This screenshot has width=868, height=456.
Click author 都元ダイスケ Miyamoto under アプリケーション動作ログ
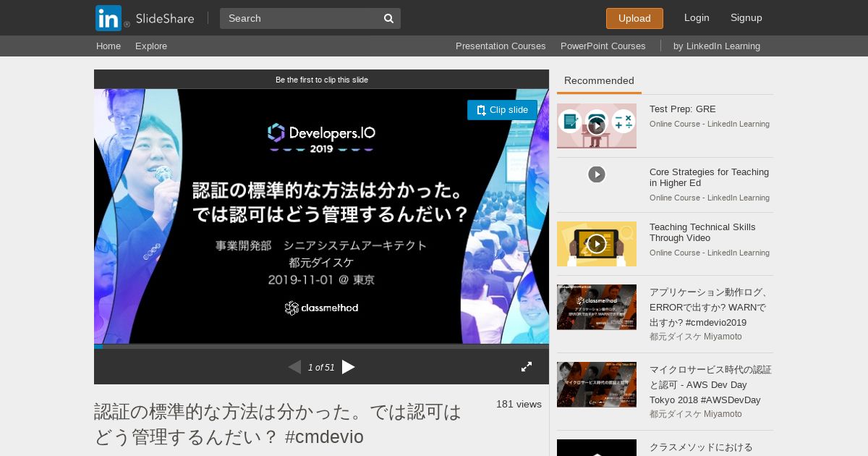click(x=696, y=337)
